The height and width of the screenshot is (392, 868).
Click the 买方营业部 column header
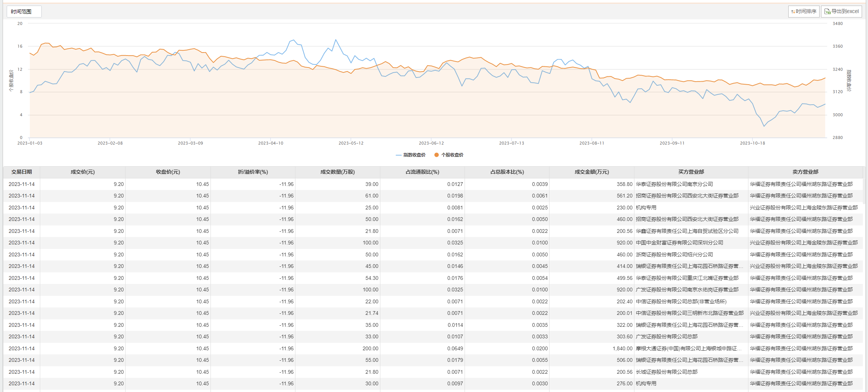[x=691, y=172]
